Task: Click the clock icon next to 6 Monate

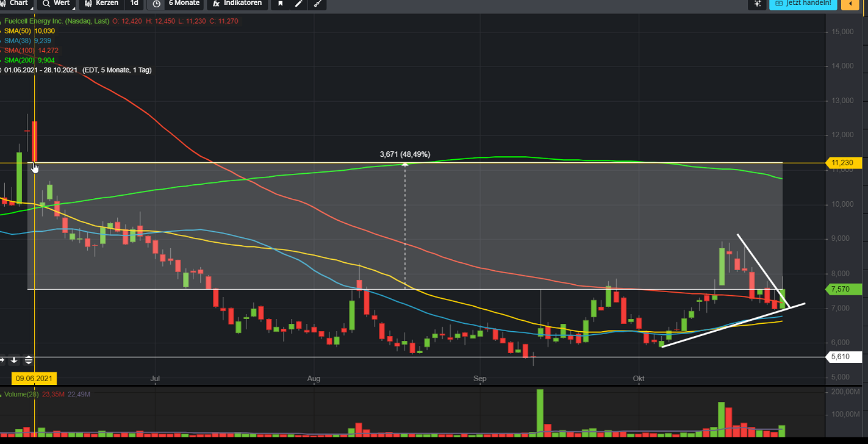Action: pos(157,4)
